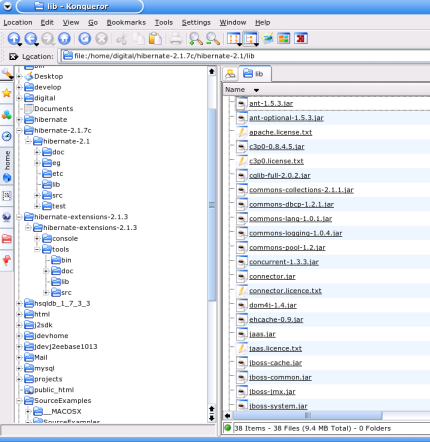
Task: Select the jdevj2eebase1013 folder in tree
Action: (66, 347)
